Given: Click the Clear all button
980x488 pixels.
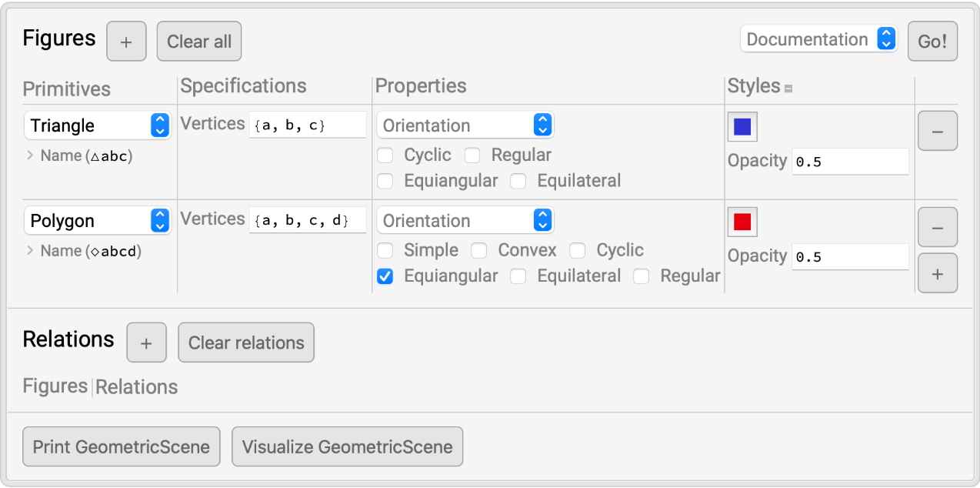Looking at the screenshot, I should click(199, 42).
